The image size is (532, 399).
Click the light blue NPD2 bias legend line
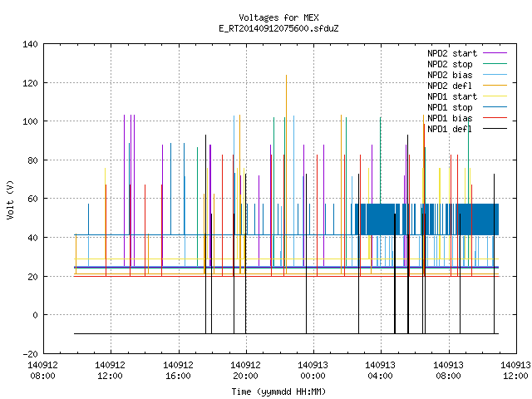pyautogui.click(x=495, y=74)
